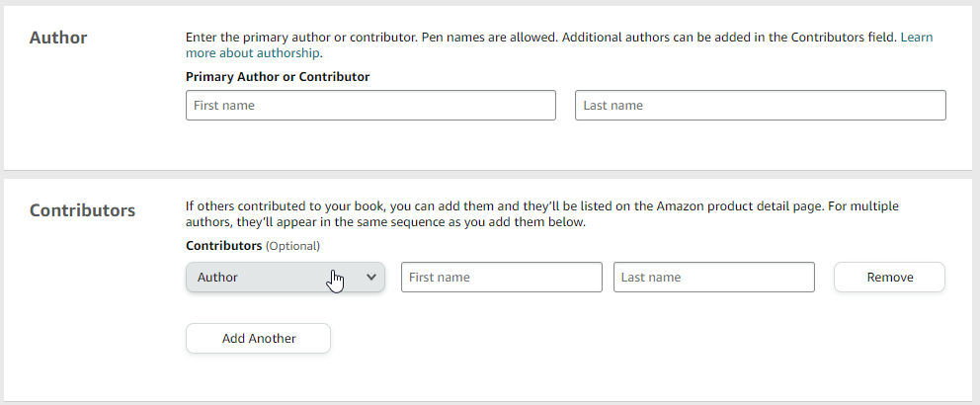This screenshot has width=980, height=405.
Task: Click the (Optional) text beside Contributors
Action: pyautogui.click(x=293, y=245)
